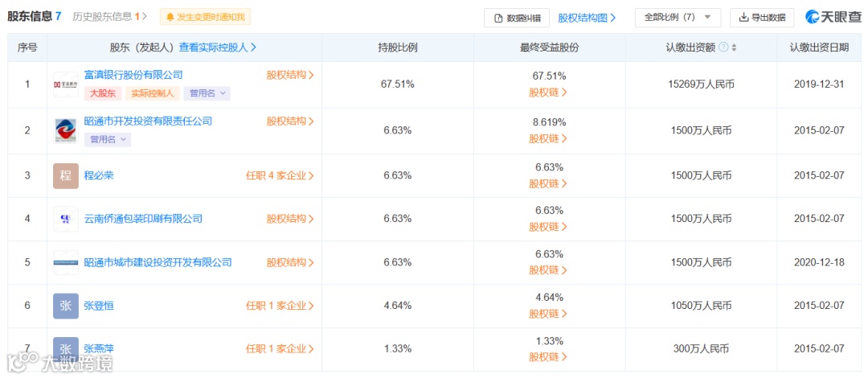Expand 曾用名 under 富滇银行股份有限公司

point(207,93)
